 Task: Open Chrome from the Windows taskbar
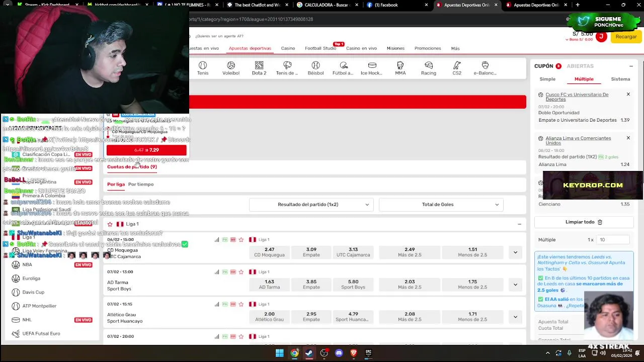[x=294, y=353]
